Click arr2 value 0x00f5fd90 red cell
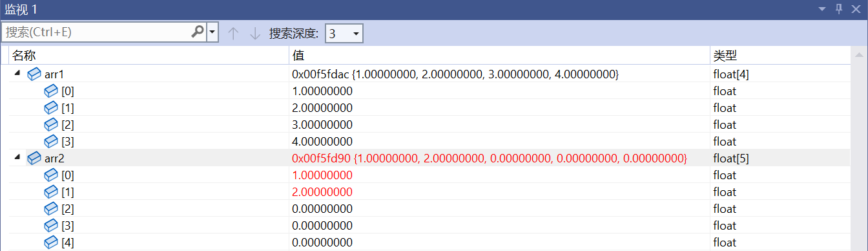 click(490, 159)
